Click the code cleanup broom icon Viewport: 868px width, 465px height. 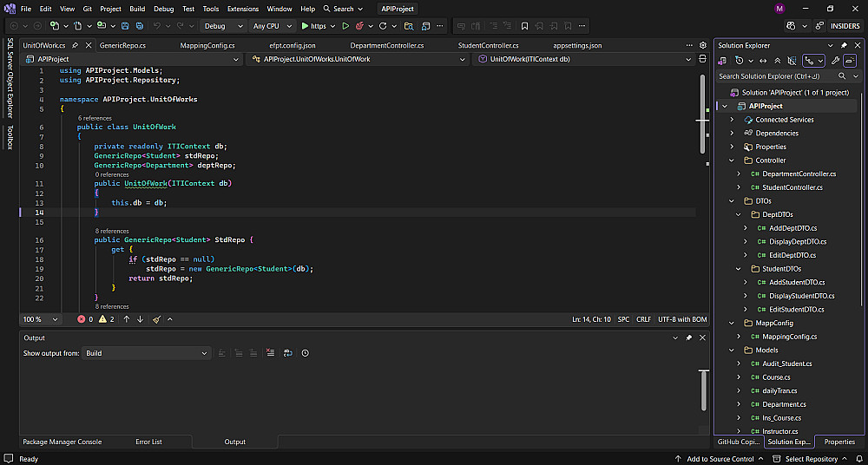[156, 319]
